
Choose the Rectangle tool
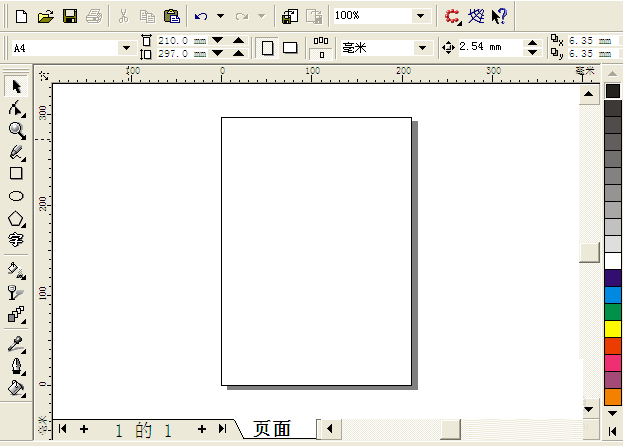pyautogui.click(x=16, y=174)
